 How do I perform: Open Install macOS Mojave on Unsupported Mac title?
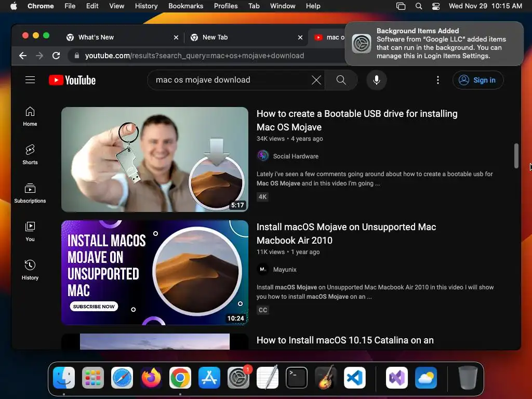click(x=346, y=233)
